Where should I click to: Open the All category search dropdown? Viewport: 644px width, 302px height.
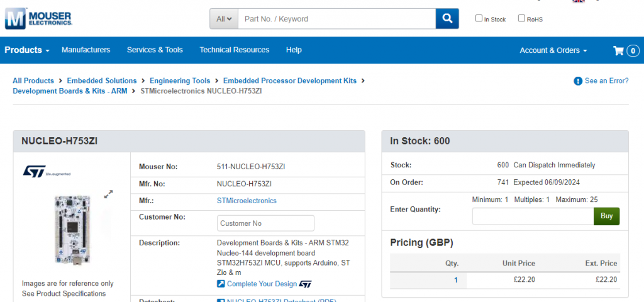[224, 19]
